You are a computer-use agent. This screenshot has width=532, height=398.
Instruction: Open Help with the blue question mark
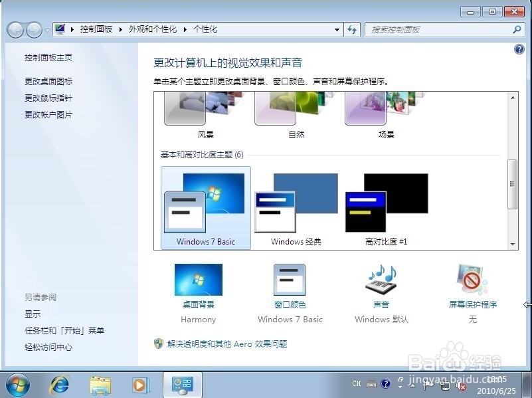(519, 49)
